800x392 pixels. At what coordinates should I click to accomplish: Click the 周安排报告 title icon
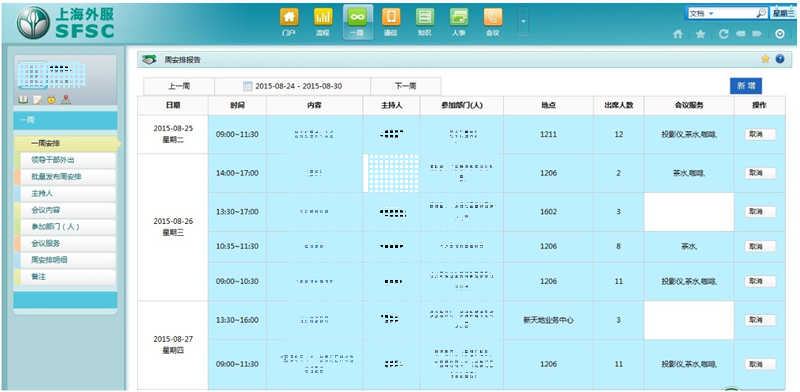(149, 59)
